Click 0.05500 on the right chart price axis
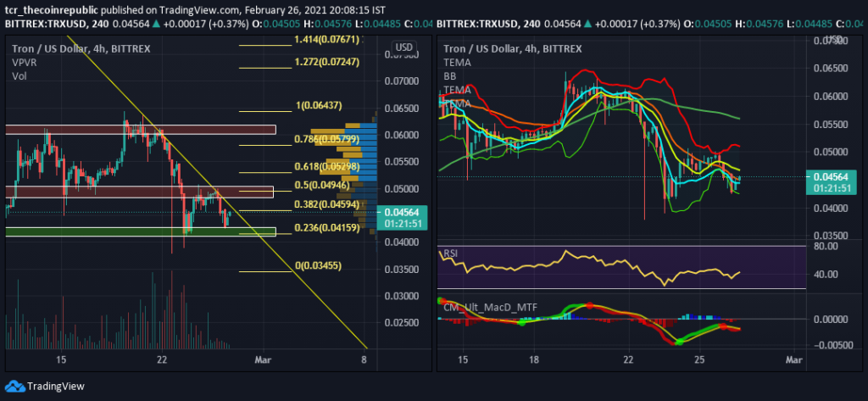Screen dimensions: 868x401 click(x=831, y=125)
